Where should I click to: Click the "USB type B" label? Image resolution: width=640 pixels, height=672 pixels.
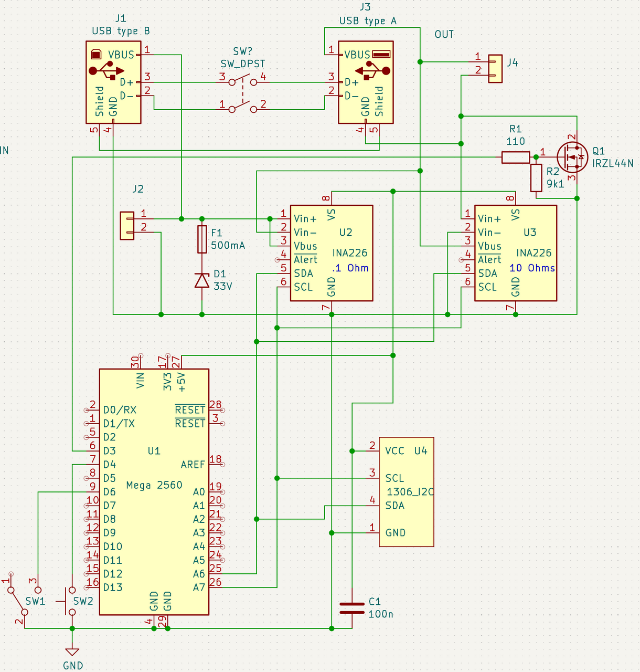pos(121,31)
